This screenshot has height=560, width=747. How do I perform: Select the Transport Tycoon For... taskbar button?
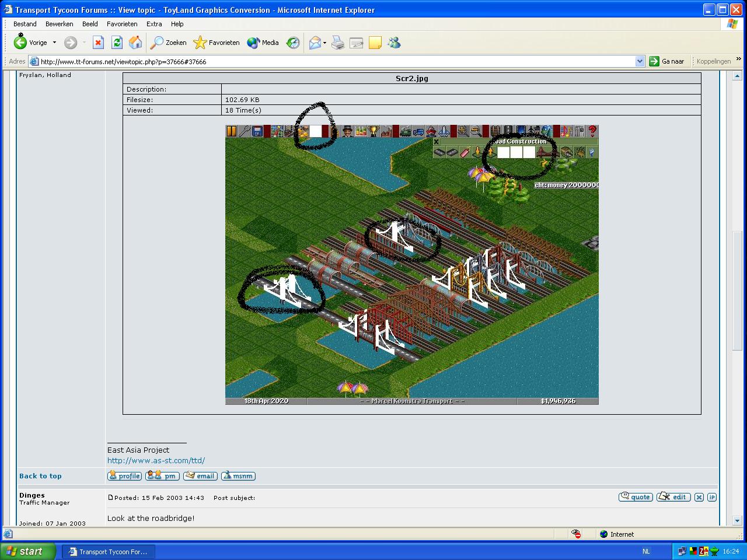click(x=109, y=551)
